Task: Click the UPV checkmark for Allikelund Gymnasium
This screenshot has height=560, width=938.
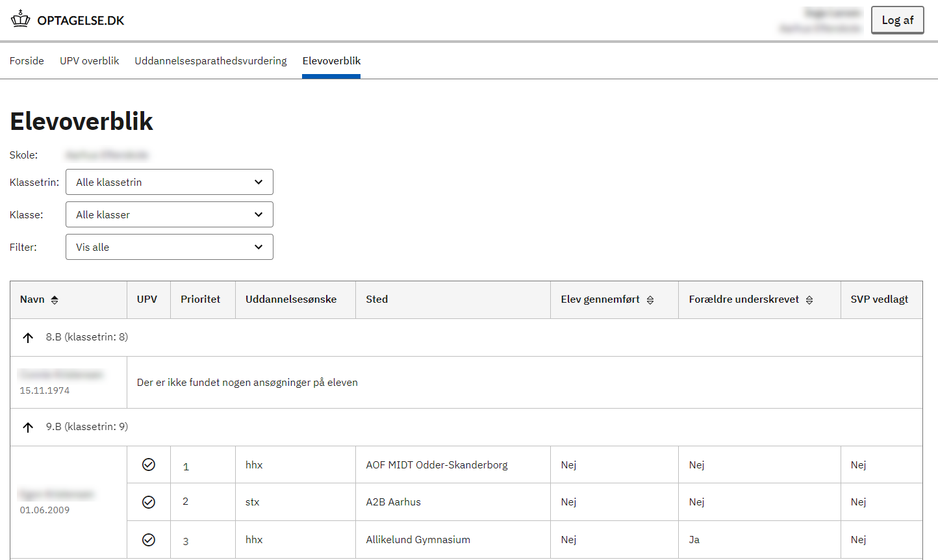Action: coord(149,540)
